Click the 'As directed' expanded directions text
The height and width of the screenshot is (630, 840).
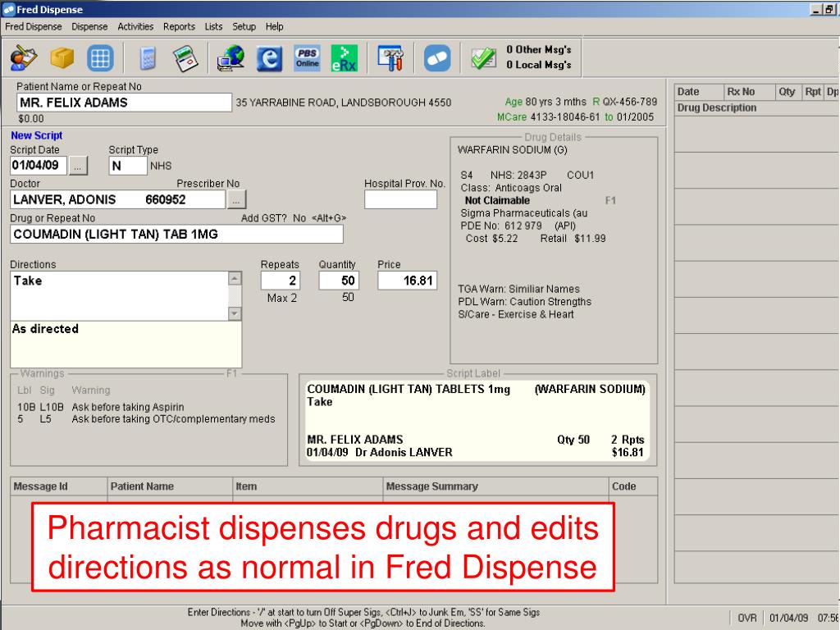point(46,329)
